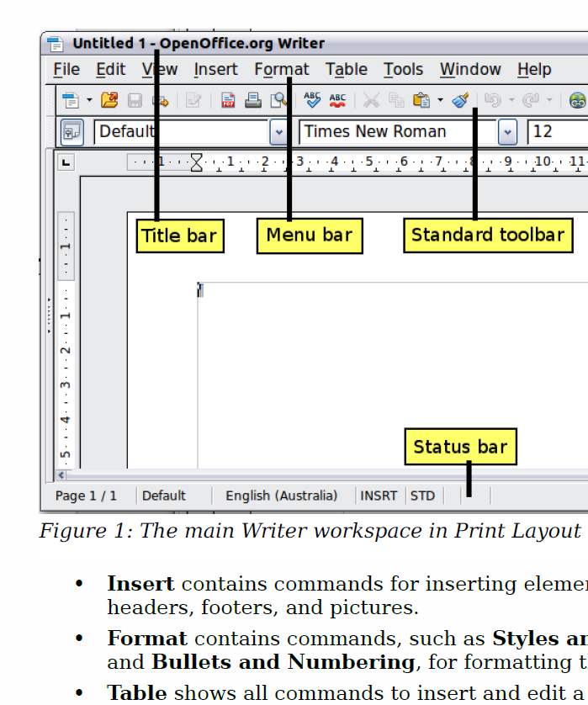Viewport: 588px width, 705px height.
Task: Click the Paste clipboard icon
Action: 421,100
